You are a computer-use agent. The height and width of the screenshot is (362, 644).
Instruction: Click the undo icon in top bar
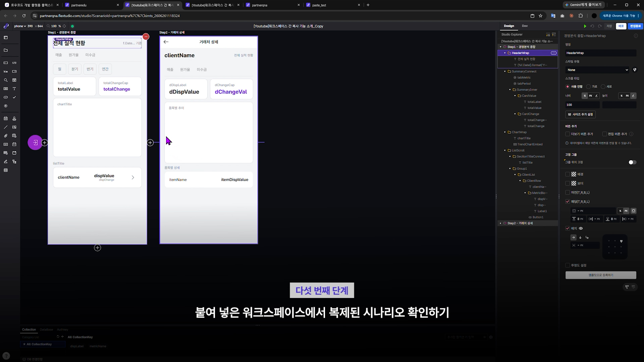click(592, 26)
